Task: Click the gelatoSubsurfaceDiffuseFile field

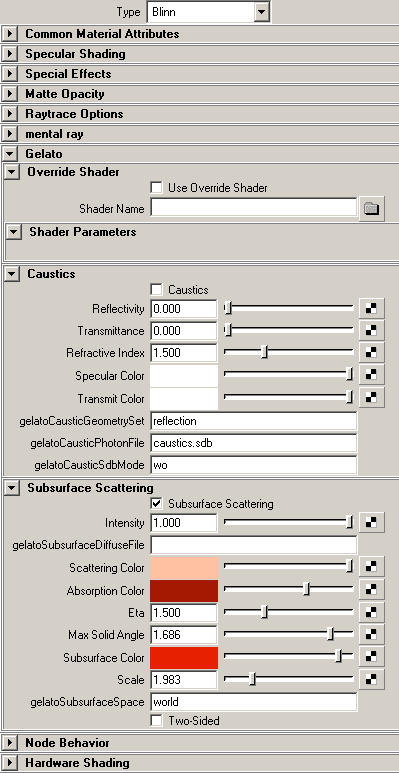Action: pyautogui.click(x=254, y=545)
